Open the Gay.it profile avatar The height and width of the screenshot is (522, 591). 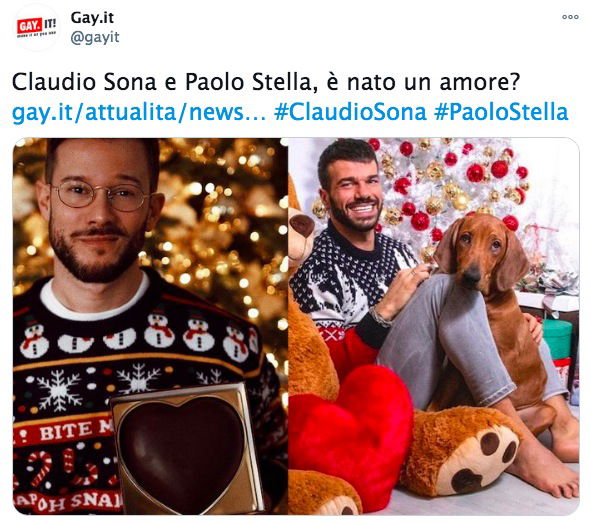[x=37, y=27]
